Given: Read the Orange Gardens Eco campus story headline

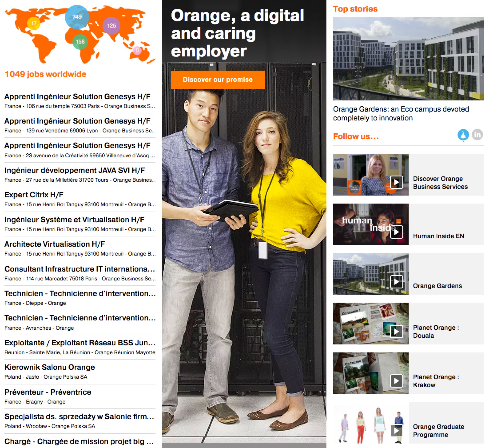Looking at the screenshot, I should point(401,114).
